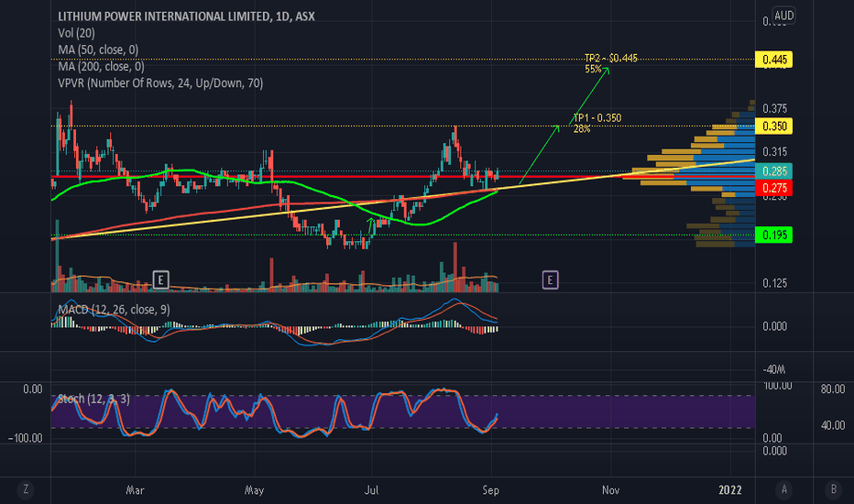Click the TP1 - 0.350 annotation

(597, 117)
